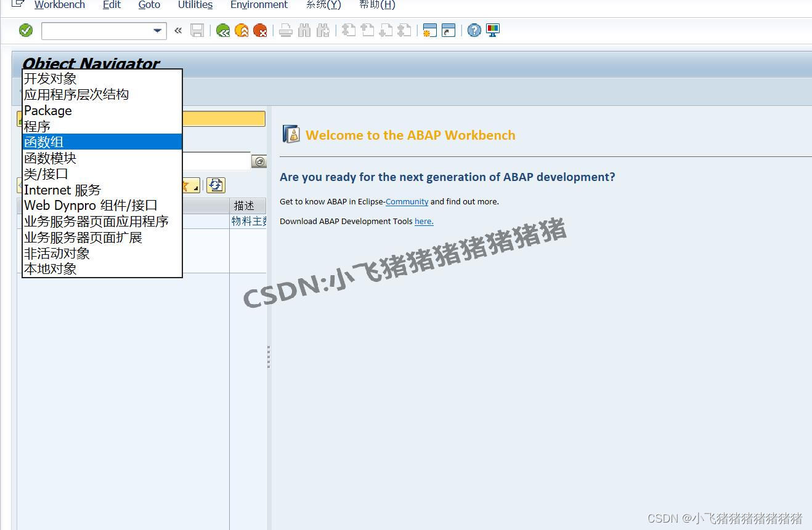812x530 pixels.
Task: Select highlighted 函数组 list entry
Action: coord(102,142)
